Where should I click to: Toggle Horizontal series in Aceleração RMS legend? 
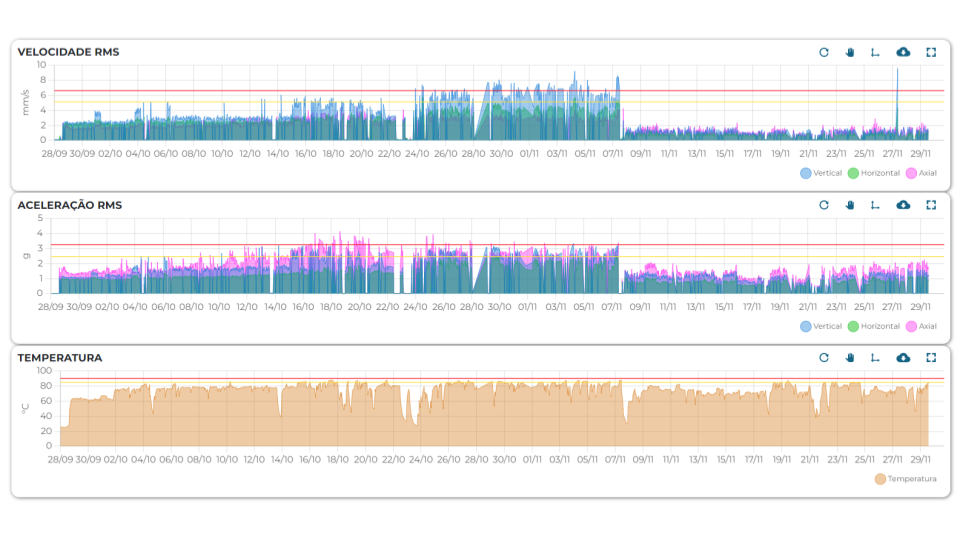[874, 326]
